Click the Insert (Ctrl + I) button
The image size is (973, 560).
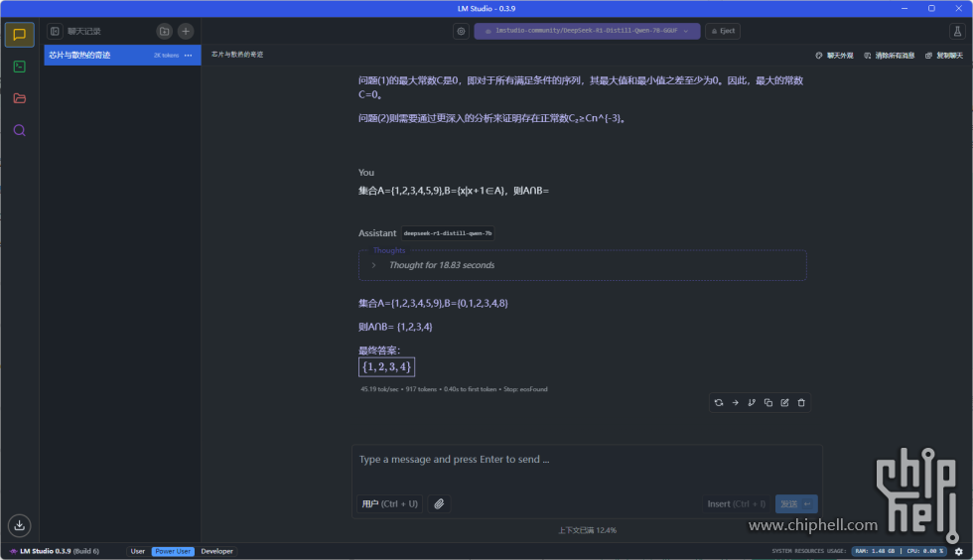(x=737, y=503)
